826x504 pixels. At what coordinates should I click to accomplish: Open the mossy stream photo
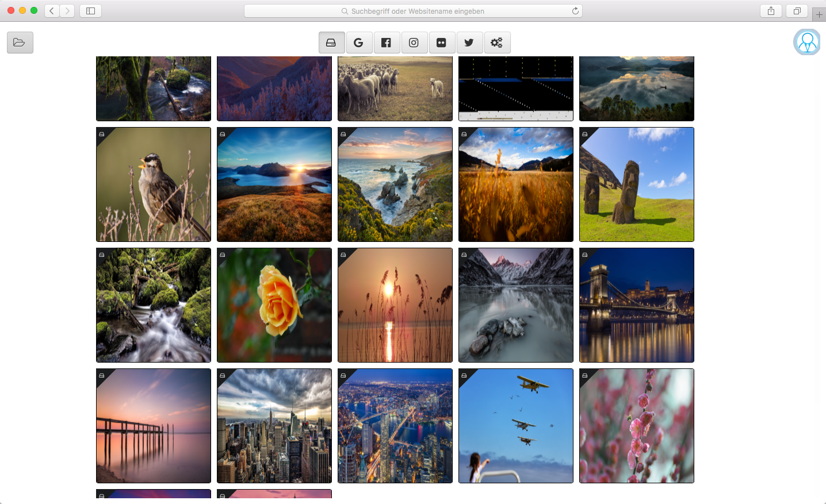pyautogui.click(x=154, y=305)
